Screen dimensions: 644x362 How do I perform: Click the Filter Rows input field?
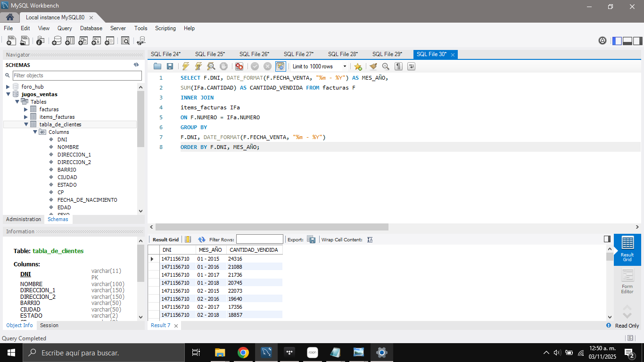click(x=259, y=239)
